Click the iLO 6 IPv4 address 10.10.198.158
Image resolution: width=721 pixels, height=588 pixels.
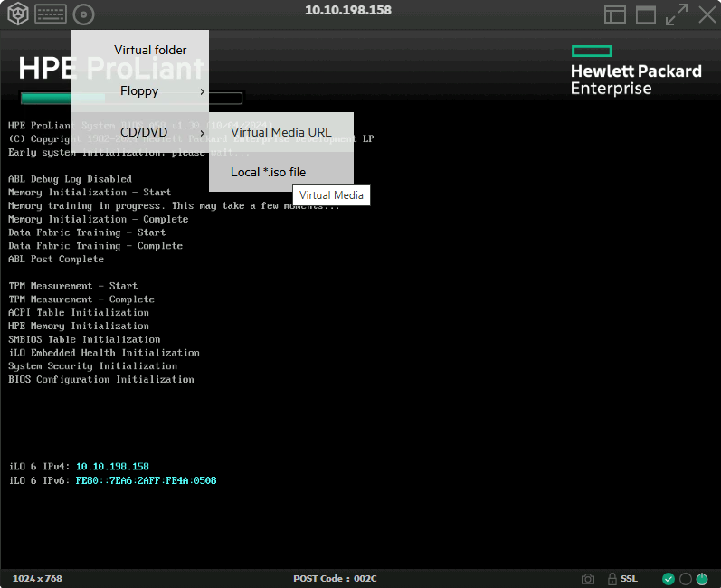112,467
